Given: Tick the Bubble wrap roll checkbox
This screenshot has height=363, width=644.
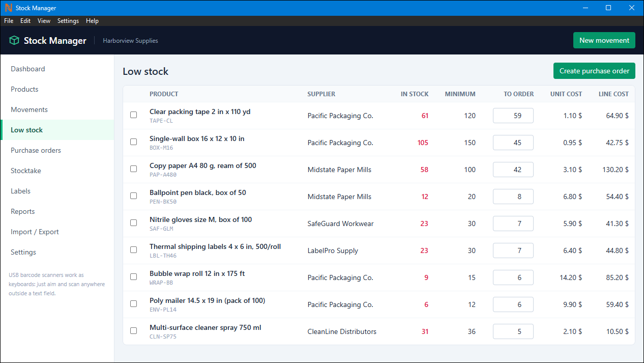Looking at the screenshot, I should coord(134,277).
